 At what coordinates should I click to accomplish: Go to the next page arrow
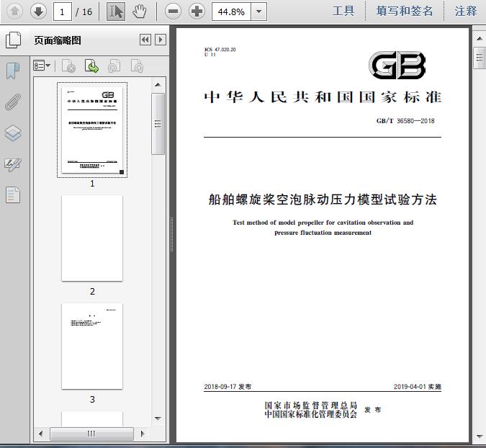[38, 11]
